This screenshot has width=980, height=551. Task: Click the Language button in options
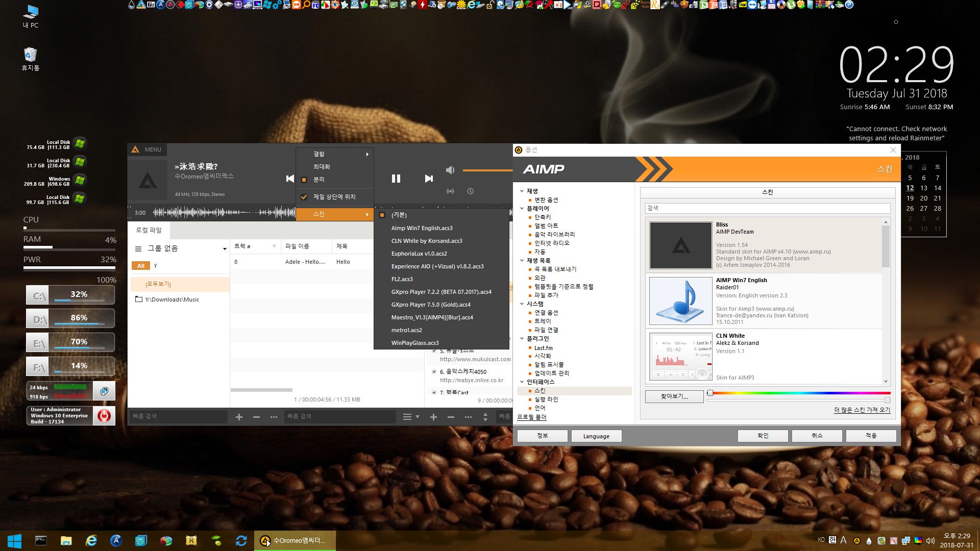pyautogui.click(x=596, y=436)
